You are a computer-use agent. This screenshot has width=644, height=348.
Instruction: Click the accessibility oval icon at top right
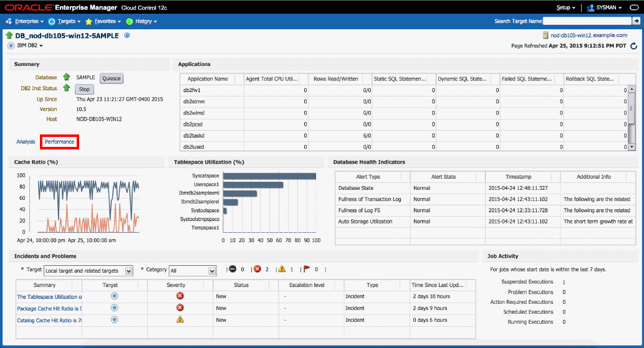[x=634, y=8]
